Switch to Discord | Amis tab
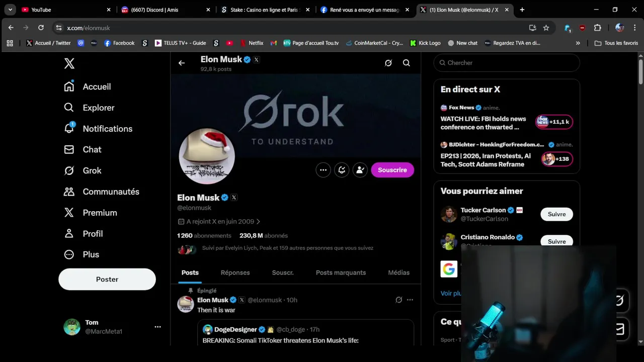Screen dimensions: 644x362 167,10
